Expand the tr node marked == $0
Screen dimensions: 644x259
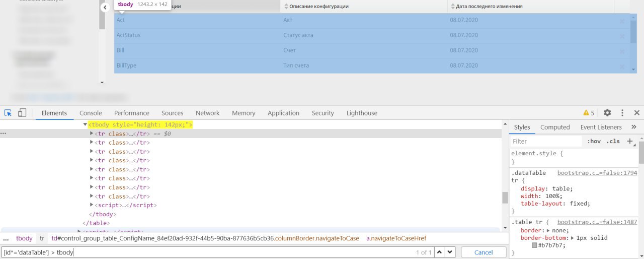tap(92, 134)
